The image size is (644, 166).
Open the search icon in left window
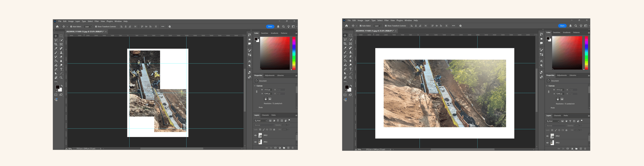(283, 27)
